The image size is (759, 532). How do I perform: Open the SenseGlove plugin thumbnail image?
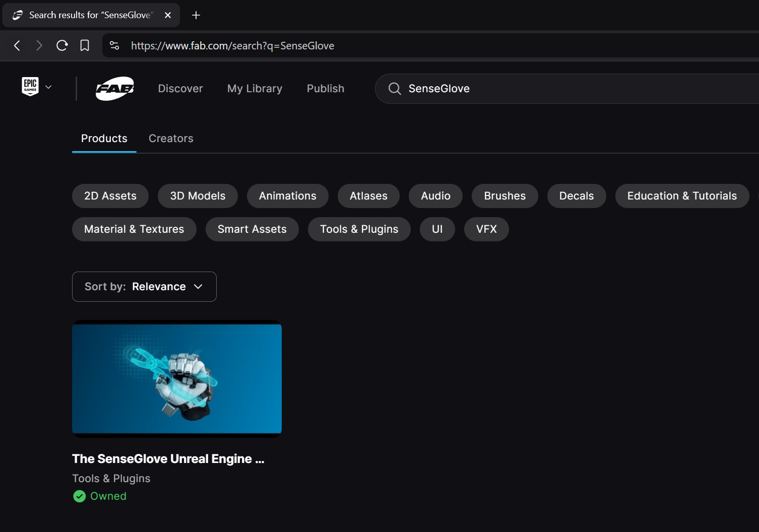click(177, 379)
